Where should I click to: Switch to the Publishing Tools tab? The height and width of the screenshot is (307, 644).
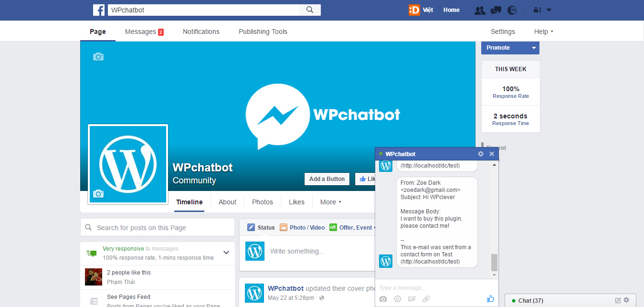click(263, 32)
